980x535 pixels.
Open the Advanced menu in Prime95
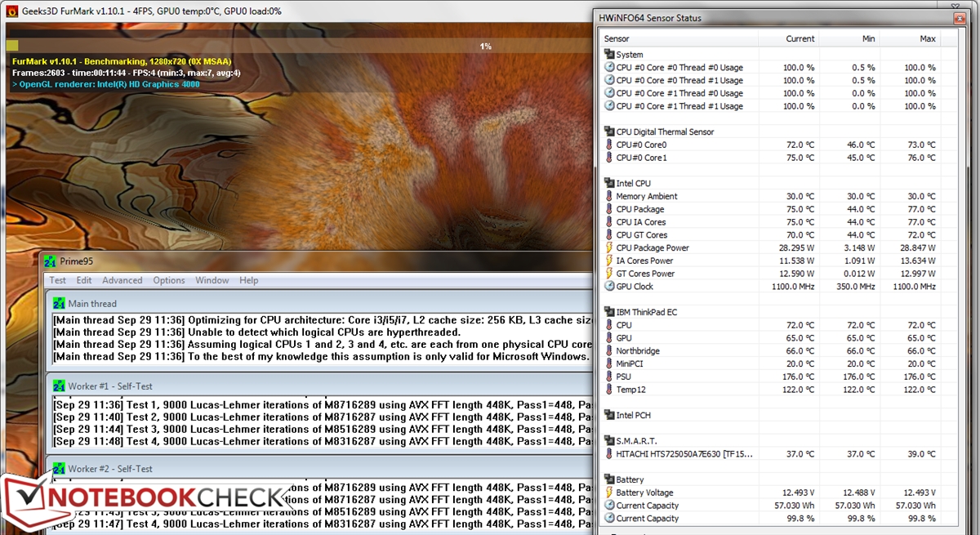[122, 280]
